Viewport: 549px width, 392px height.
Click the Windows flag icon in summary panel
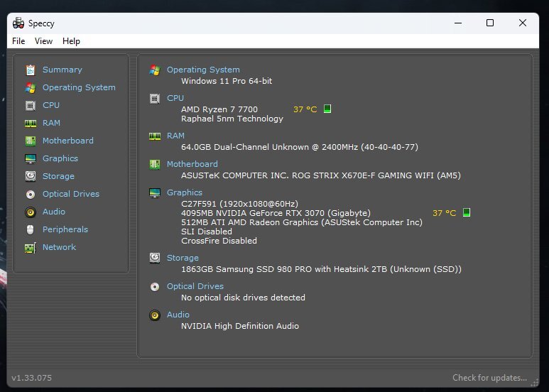tap(155, 70)
